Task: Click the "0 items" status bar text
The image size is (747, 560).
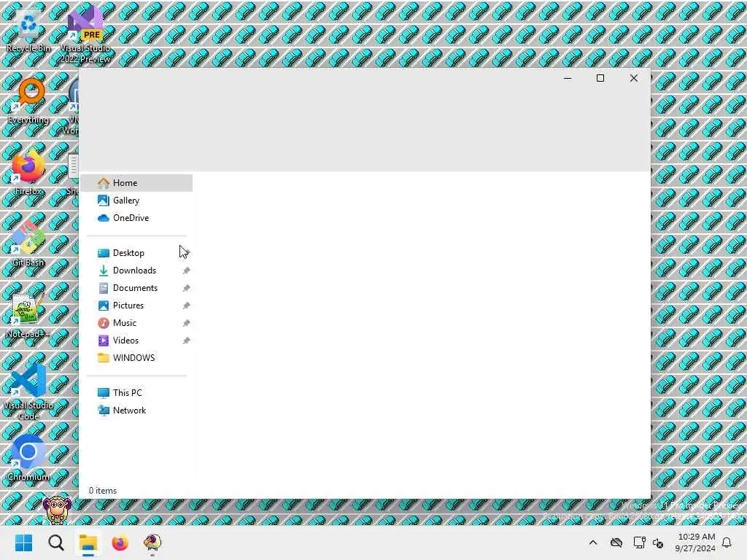Action: pos(103,491)
